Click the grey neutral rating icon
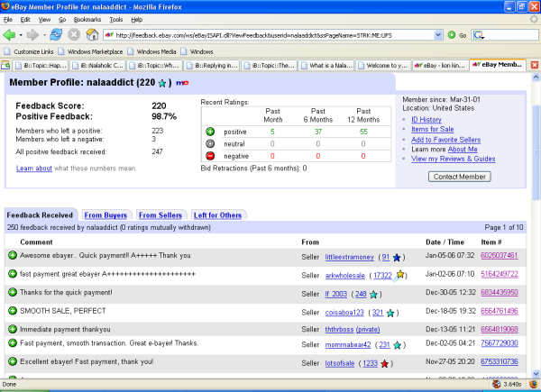The image size is (541, 392). [210, 144]
